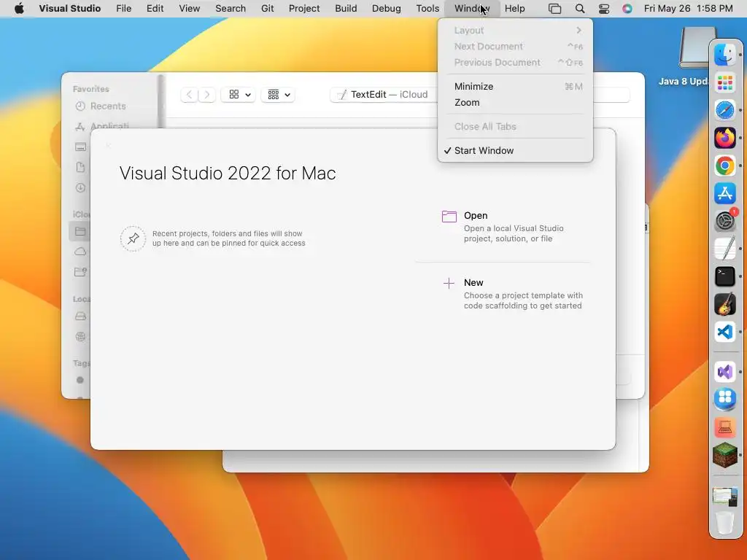This screenshot has height=560, width=747.
Task: Open the App Store Dock icon
Action: point(725,193)
